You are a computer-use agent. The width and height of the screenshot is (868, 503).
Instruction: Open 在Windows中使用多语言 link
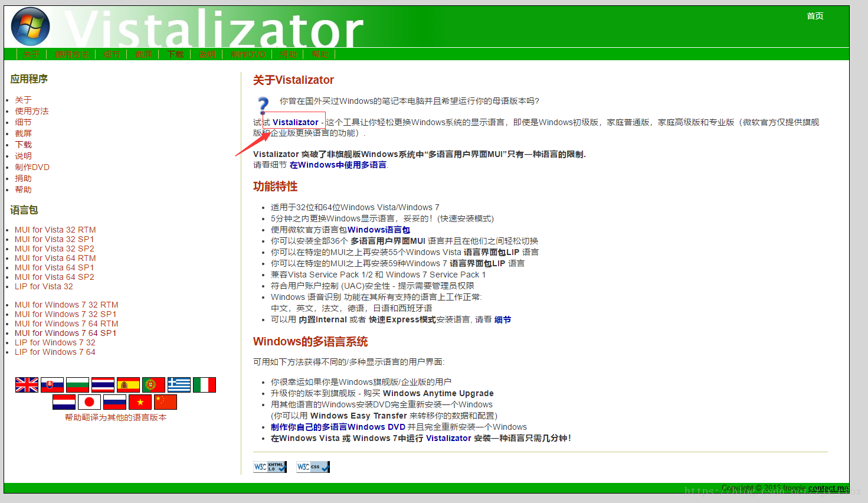[x=338, y=165]
